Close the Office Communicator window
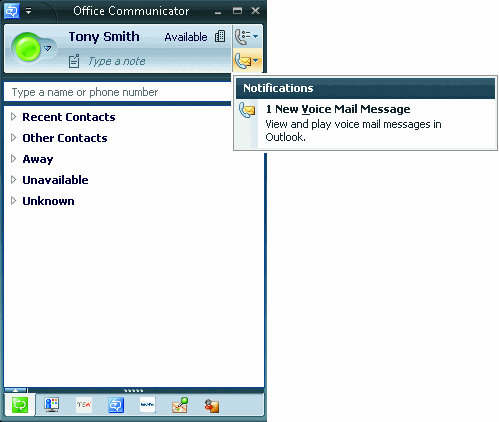The width and height of the screenshot is (499, 422). point(256,11)
